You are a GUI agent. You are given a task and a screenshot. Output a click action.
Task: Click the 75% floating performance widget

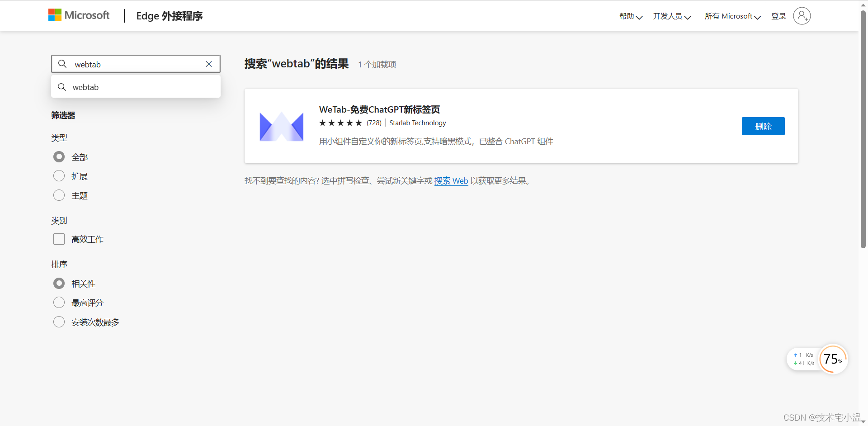click(x=833, y=360)
